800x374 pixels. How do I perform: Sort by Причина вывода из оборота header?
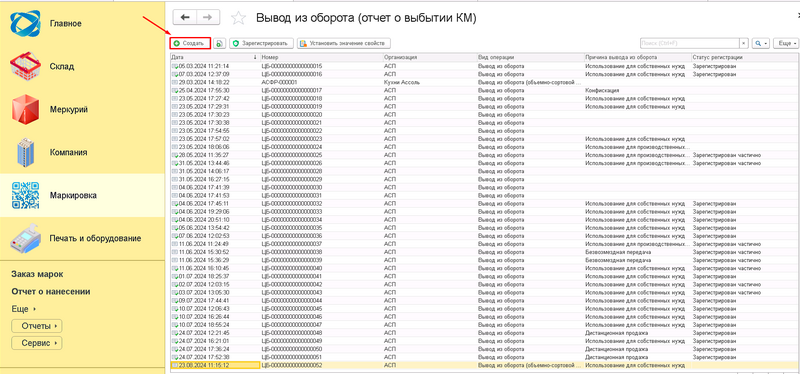tap(638, 57)
